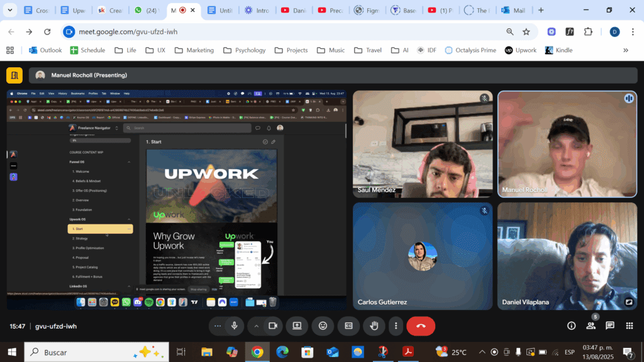
Task: Expand camera settings with the up chevron
Action: [x=256, y=326]
